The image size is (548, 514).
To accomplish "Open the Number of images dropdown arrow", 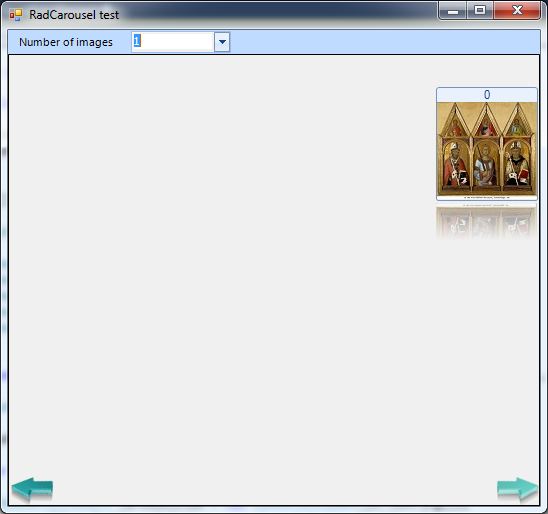I will point(222,42).
